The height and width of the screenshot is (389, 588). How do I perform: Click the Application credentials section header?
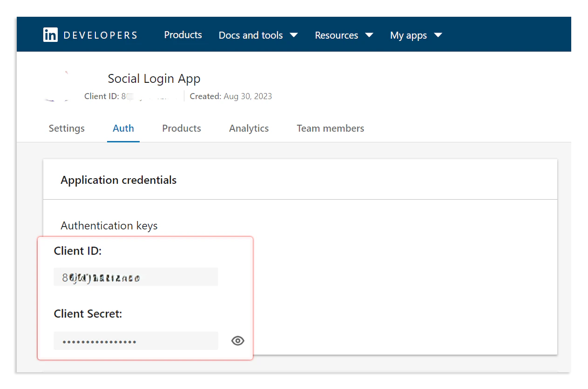coord(118,180)
